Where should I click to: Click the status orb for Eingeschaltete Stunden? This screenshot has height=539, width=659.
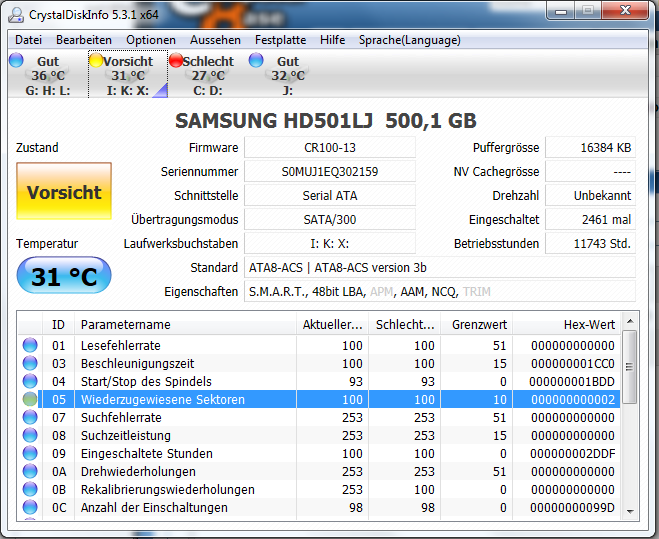tap(30, 454)
